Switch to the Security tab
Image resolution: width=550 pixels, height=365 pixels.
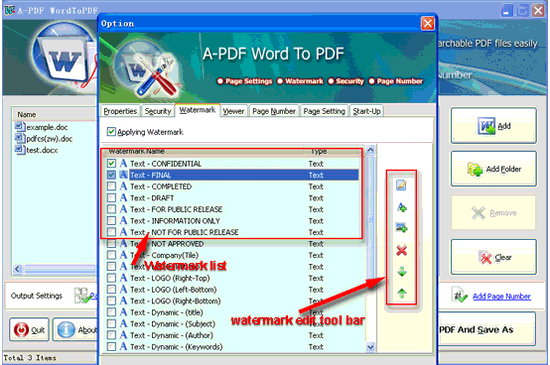point(158,111)
